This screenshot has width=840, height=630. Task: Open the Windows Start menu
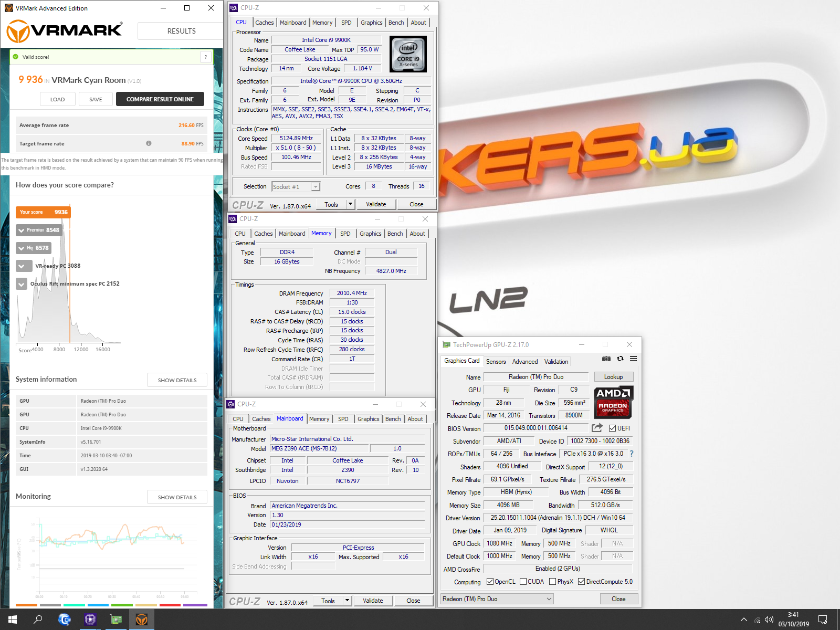coord(13,619)
